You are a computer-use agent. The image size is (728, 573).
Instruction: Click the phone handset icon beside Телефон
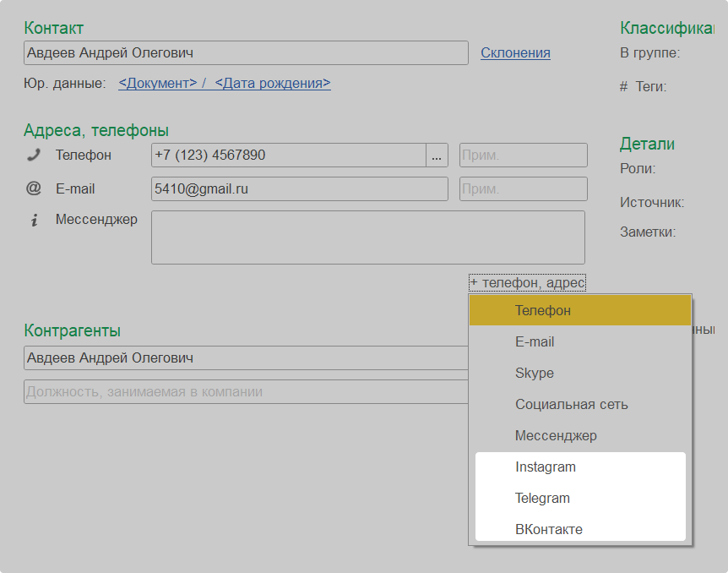coord(34,155)
